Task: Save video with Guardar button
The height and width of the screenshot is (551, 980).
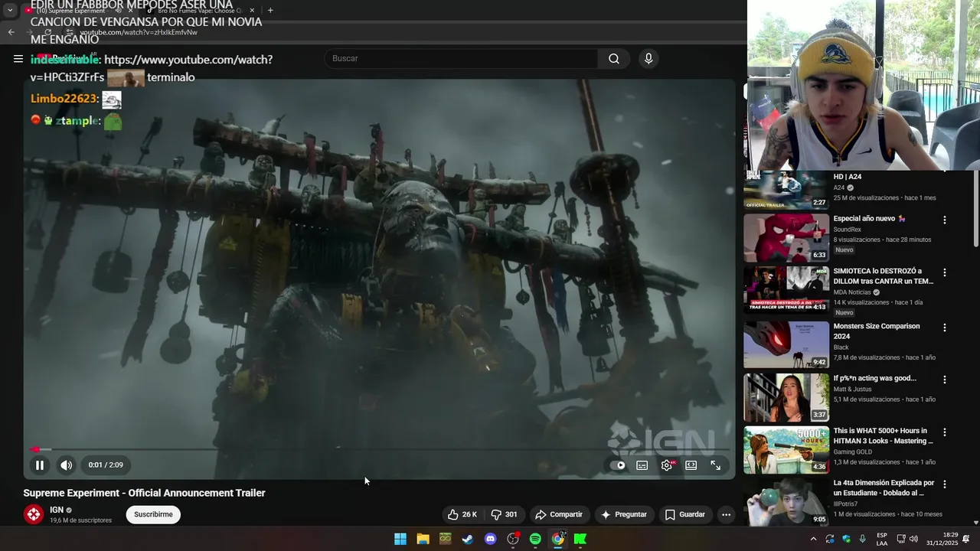Action: point(685,514)
